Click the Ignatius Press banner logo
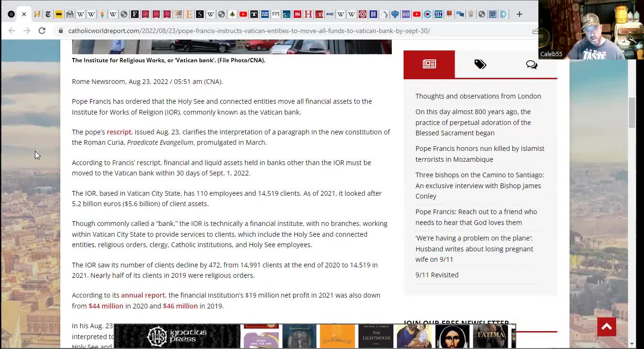 177,337
